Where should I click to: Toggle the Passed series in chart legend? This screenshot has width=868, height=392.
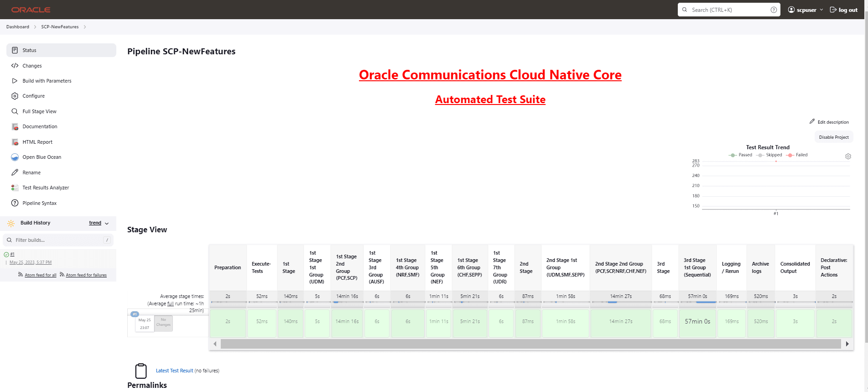pos(741,155)
